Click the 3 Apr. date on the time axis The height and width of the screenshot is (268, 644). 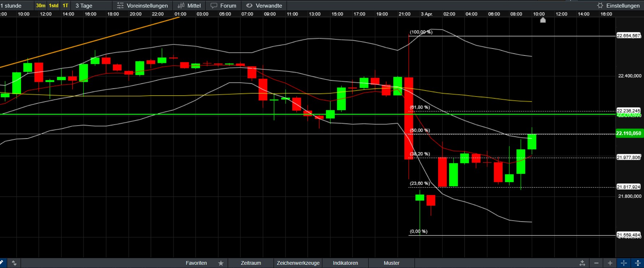click(427, 14)
